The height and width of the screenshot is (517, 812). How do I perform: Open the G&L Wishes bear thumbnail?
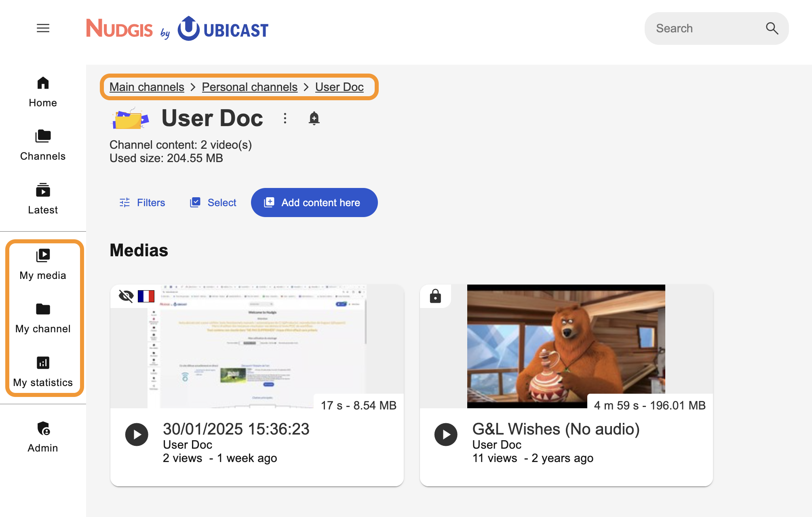566,346
